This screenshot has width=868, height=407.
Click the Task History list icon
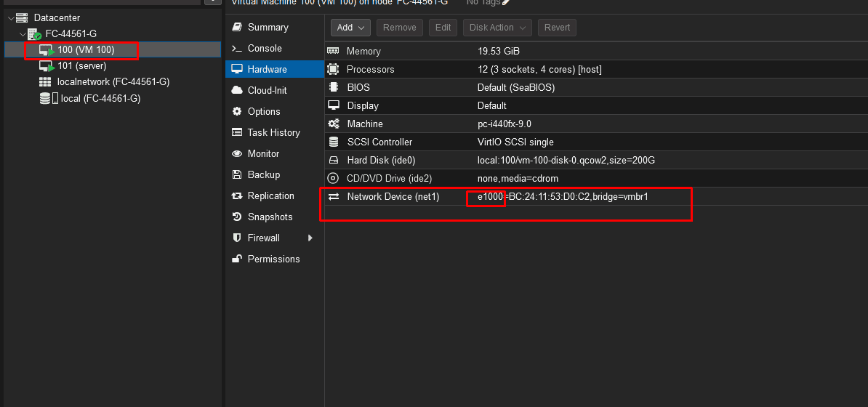(237, 132)
